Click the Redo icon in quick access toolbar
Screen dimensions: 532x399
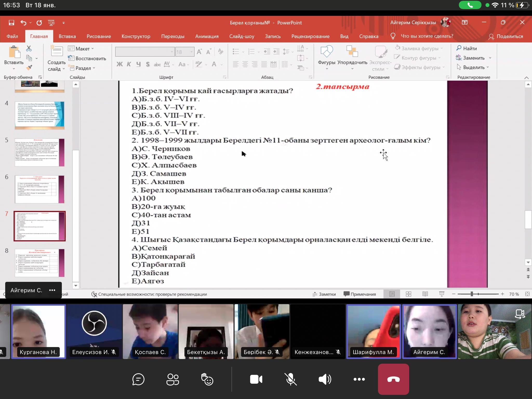(x=39, y=23)
